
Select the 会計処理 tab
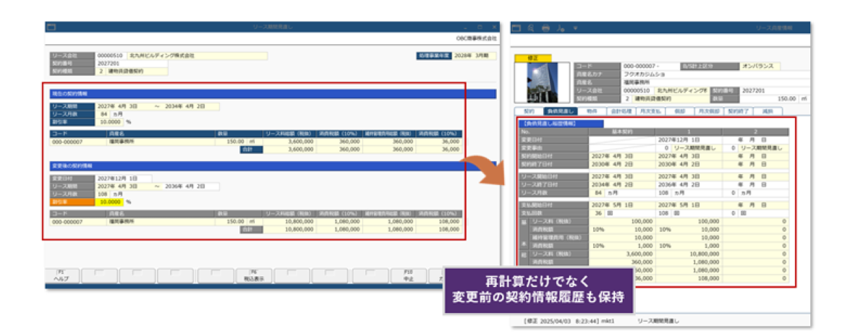(622, 111)
